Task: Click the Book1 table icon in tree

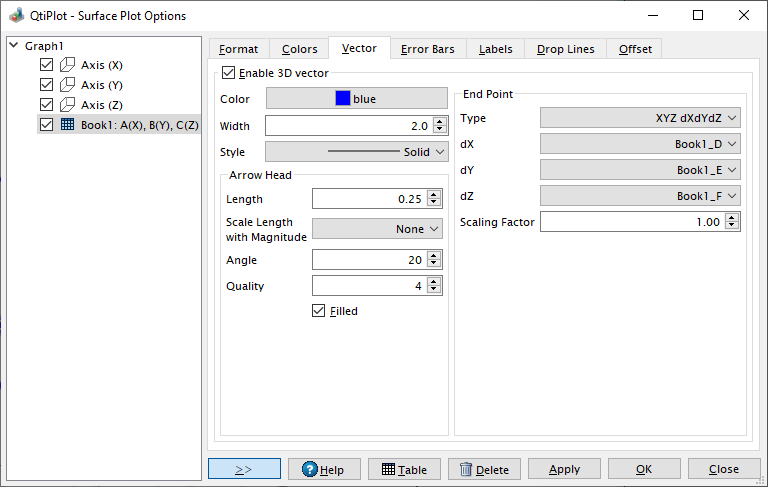Action: (x=68, y=125)
